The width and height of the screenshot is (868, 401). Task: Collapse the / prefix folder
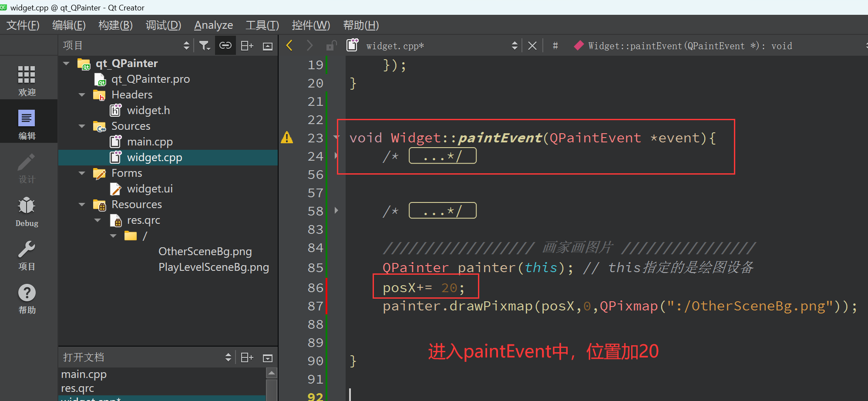114,236
